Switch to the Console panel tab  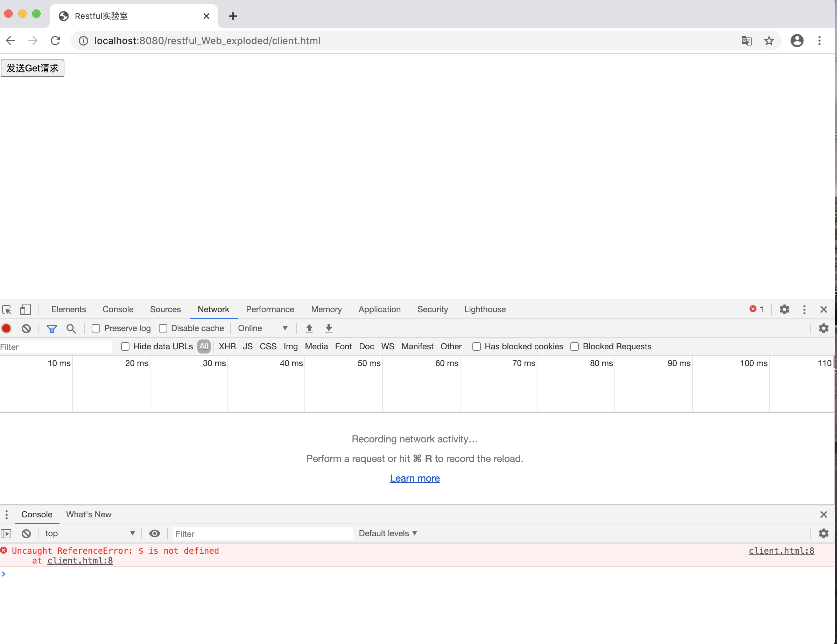pos(118,309)
